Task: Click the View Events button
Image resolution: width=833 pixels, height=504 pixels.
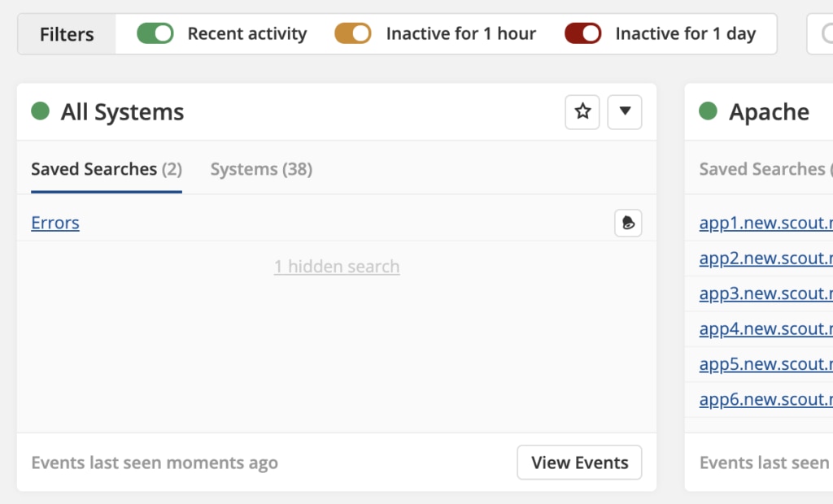Action: pyautogui.click(x=579, y=463)
